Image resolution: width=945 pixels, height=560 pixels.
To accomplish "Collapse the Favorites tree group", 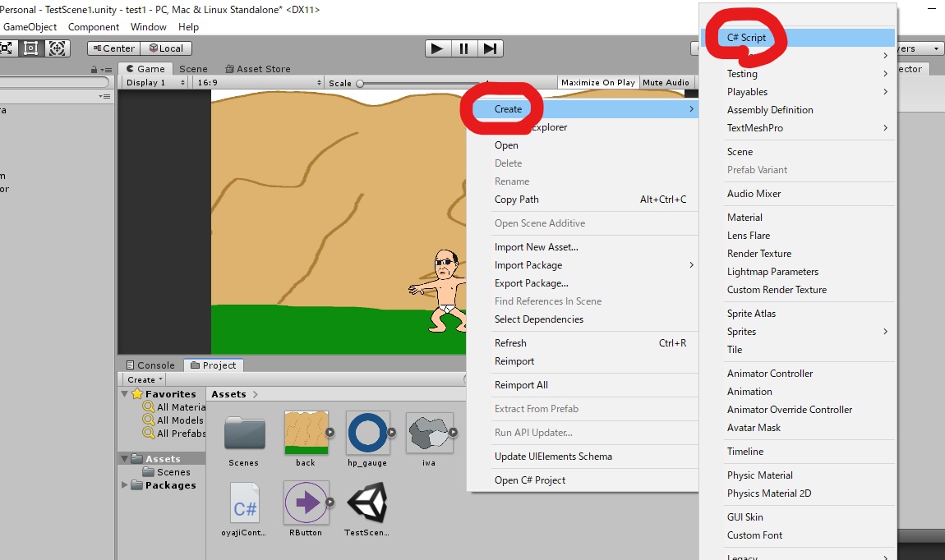I will coord(125,394).
